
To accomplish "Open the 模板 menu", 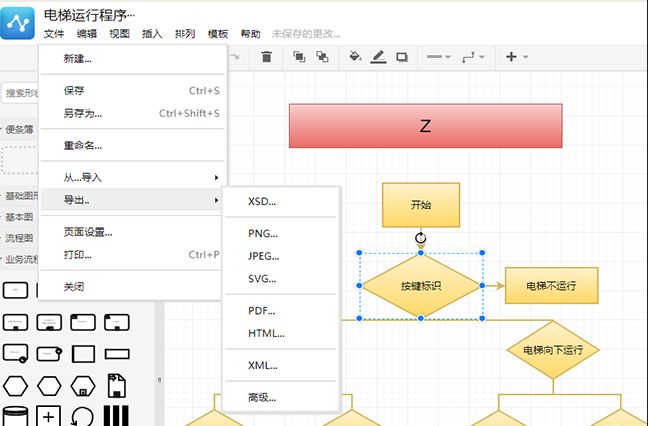I will [218, 34].
